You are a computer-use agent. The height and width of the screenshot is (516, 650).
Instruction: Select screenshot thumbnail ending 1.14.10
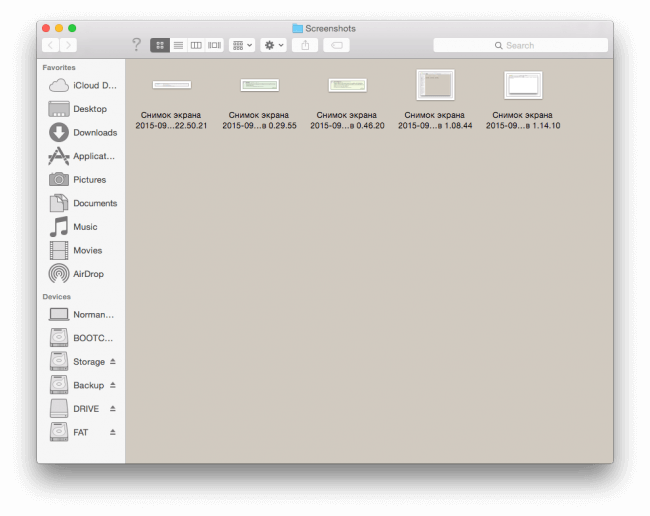[524, 85]
